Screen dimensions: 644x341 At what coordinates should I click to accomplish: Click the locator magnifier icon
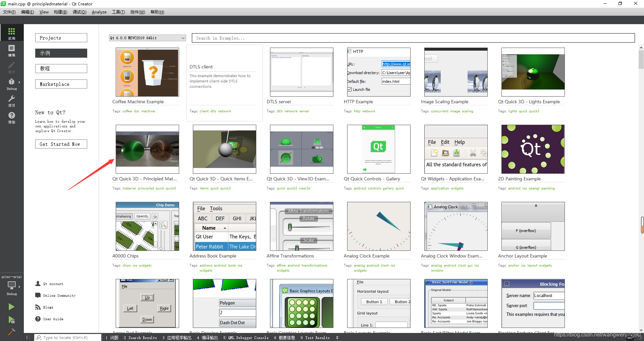coord(39,338)
